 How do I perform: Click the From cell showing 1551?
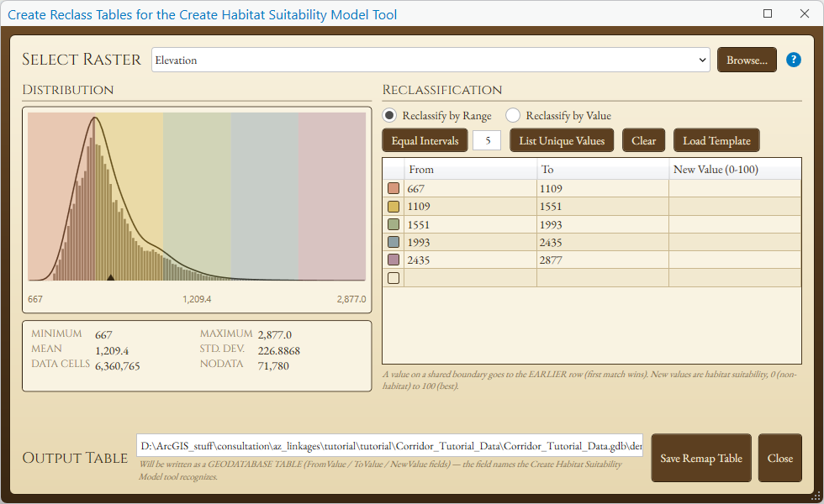(470, 225)
